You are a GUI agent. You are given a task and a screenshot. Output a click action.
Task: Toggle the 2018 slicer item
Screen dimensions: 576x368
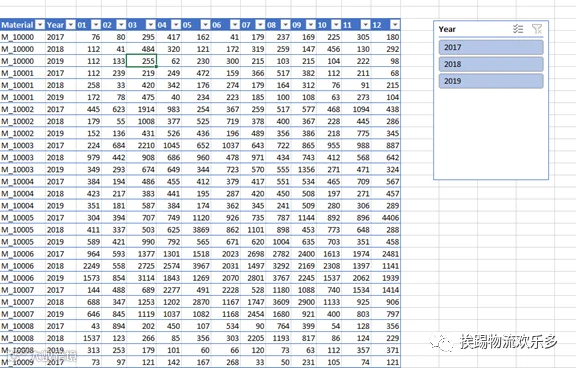click(x=491, y=64)
